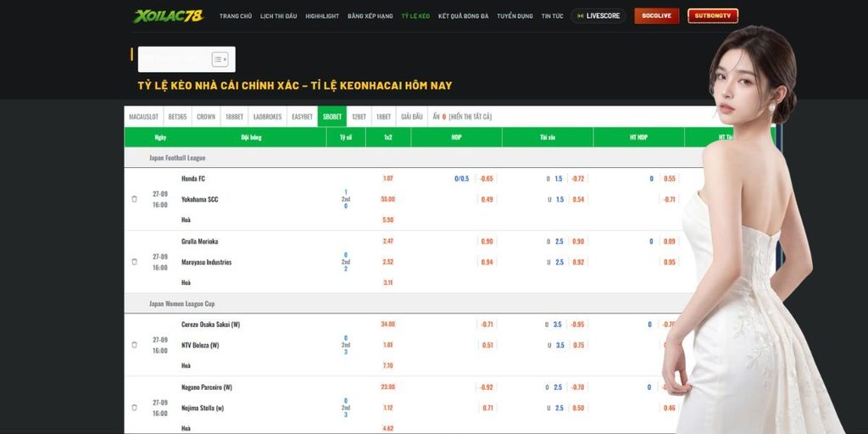Switch to the 188BET tab
868x434 pixels.
pos(234,117)
